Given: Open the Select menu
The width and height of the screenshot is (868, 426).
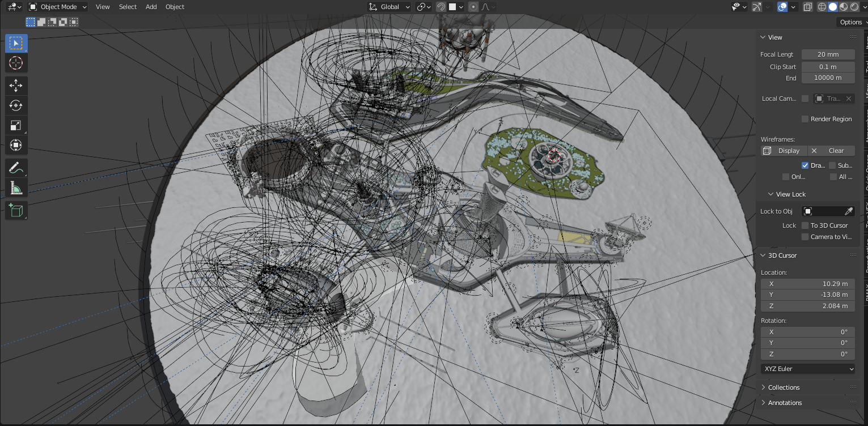Looking at the screenshot, I should [128, 7].
